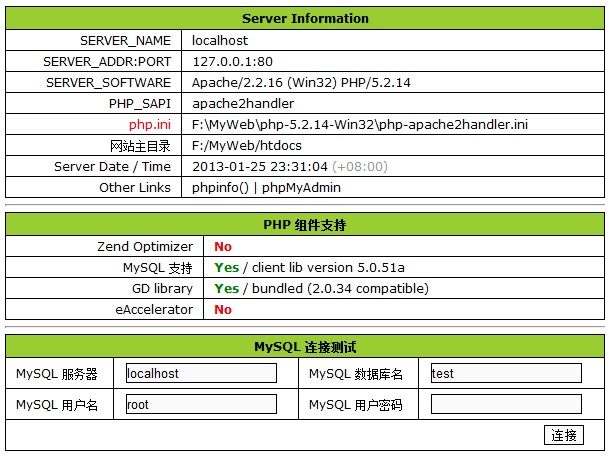Click the 网站主目录 label
This screenshot has width=609, height=456.
tap(140, 146)
